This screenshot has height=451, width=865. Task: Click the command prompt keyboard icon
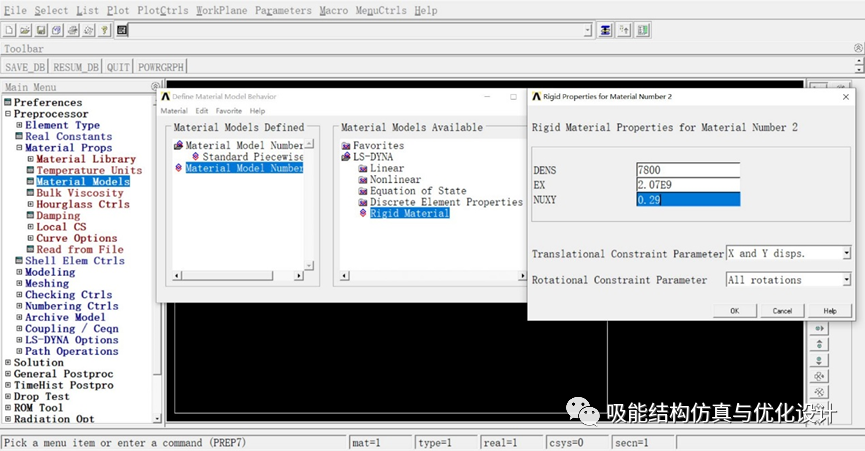[122, 30]
